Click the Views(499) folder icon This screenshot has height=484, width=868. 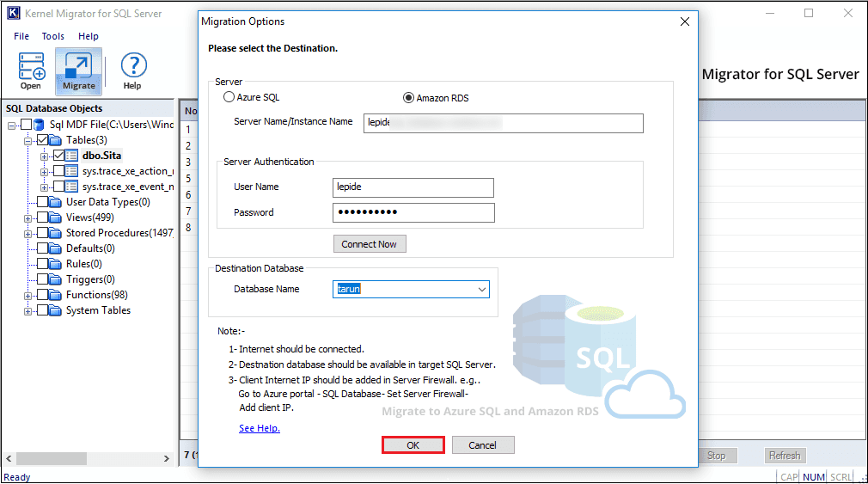(55, 217)
